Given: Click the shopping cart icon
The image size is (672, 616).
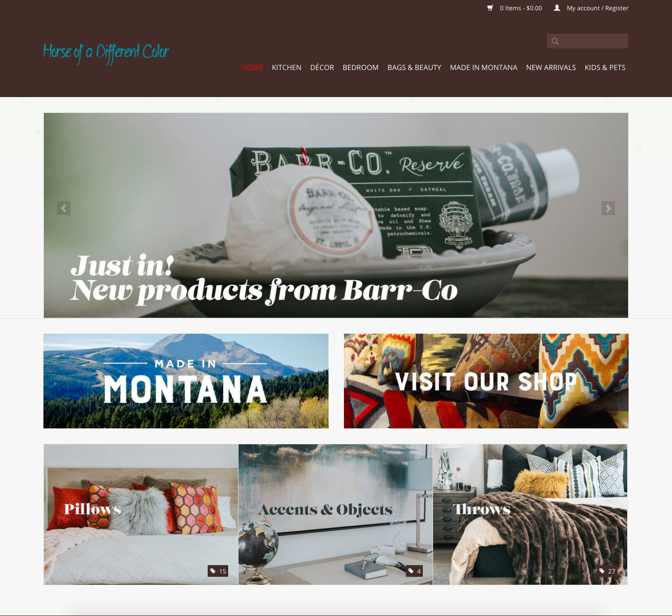Looking at the screenshot, I should 490,8.
